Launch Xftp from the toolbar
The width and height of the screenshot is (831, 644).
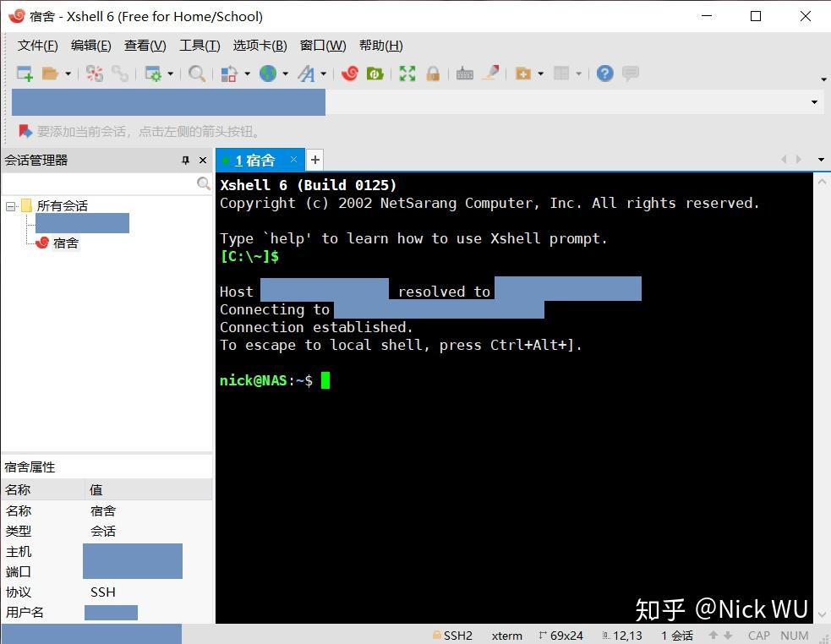click(373, 74)
